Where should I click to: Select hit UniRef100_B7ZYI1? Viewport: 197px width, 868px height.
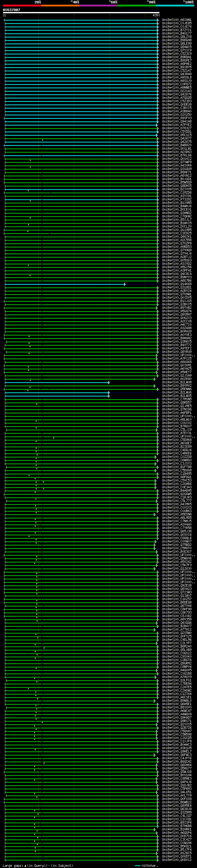click(176, 30)
